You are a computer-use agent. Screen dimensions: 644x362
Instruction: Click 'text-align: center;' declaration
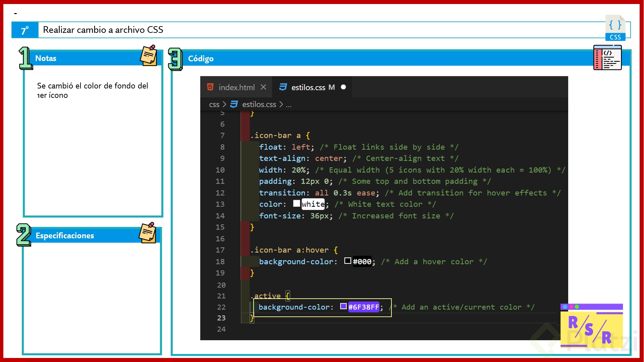click(x=303, y=159)
